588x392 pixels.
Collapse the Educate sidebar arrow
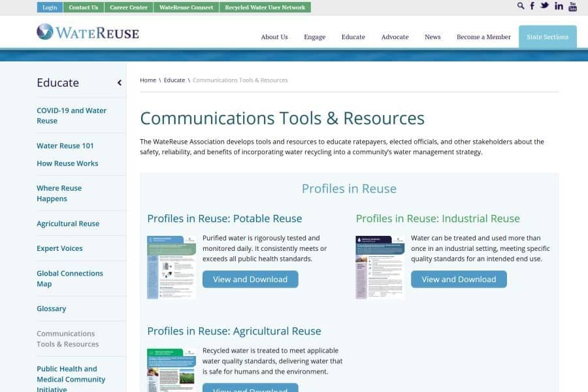[120, 83]
